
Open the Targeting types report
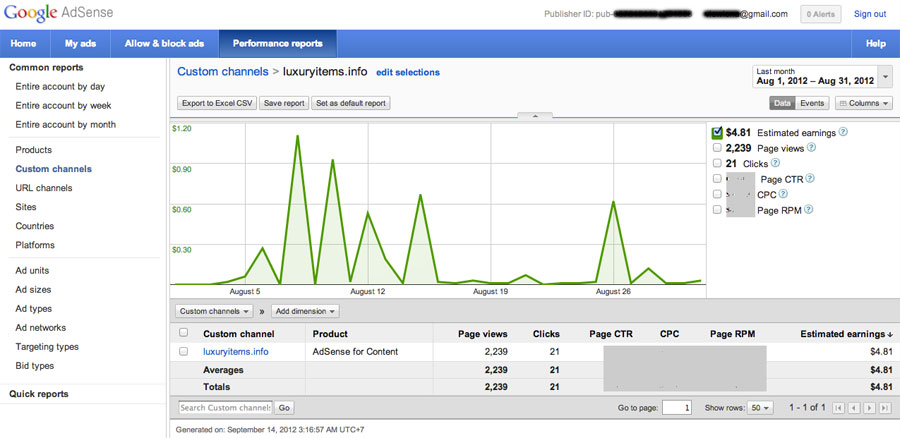pos(47,347)
